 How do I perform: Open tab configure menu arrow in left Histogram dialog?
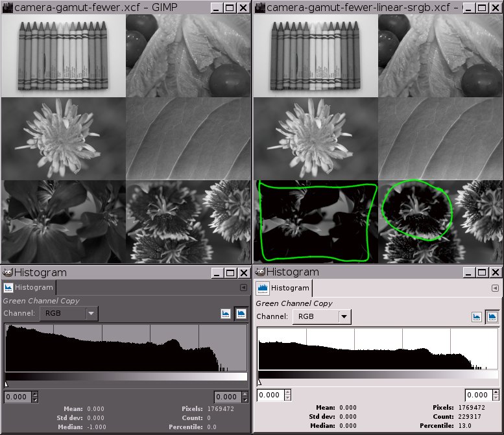tap(243, 287)
